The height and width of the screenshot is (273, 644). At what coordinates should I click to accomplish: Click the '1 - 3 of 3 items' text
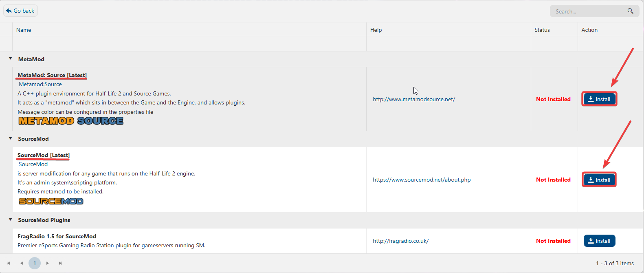[615, 263]
